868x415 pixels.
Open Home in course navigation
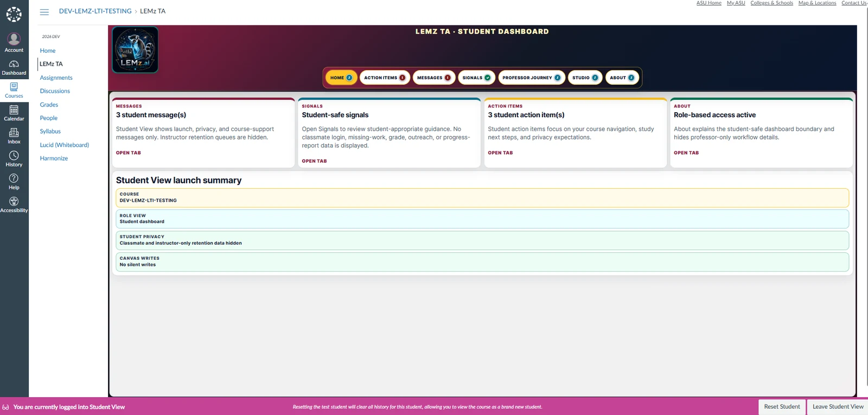tap(48, 50)
